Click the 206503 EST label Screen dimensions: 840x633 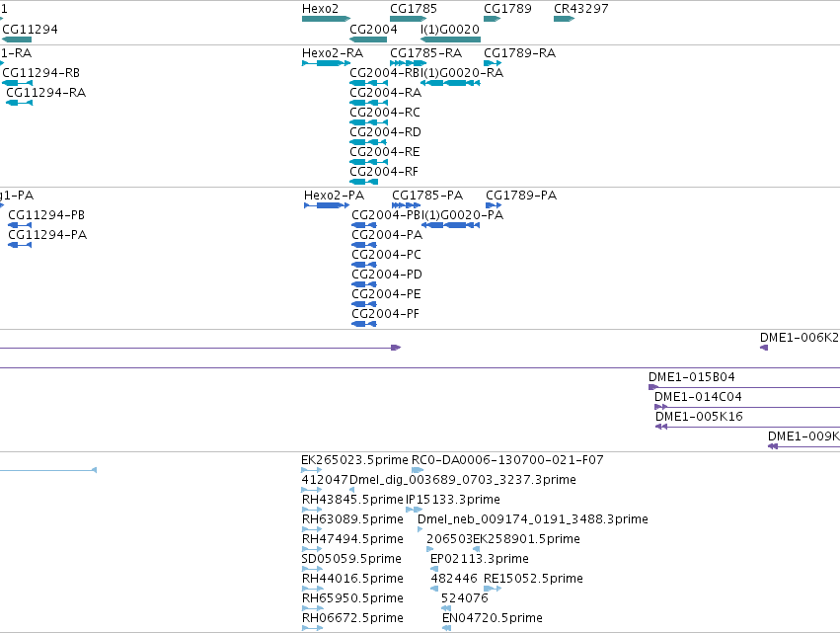pos(449,538)
